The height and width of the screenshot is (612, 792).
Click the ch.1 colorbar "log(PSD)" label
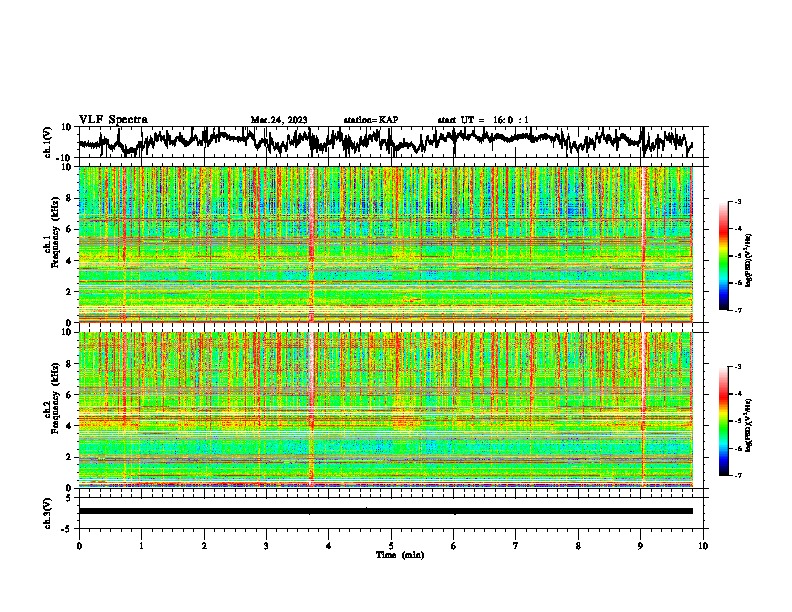pos(749,260)
